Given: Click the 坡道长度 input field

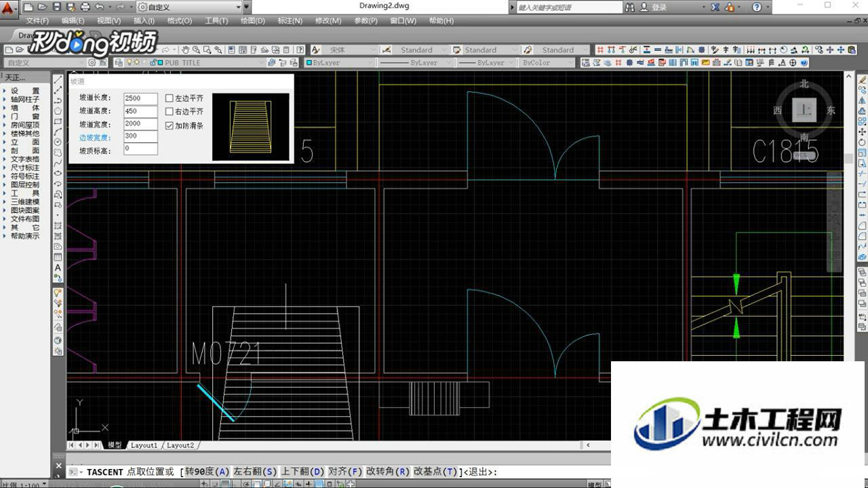Looking at the screenshot, I should pos(140,98).
